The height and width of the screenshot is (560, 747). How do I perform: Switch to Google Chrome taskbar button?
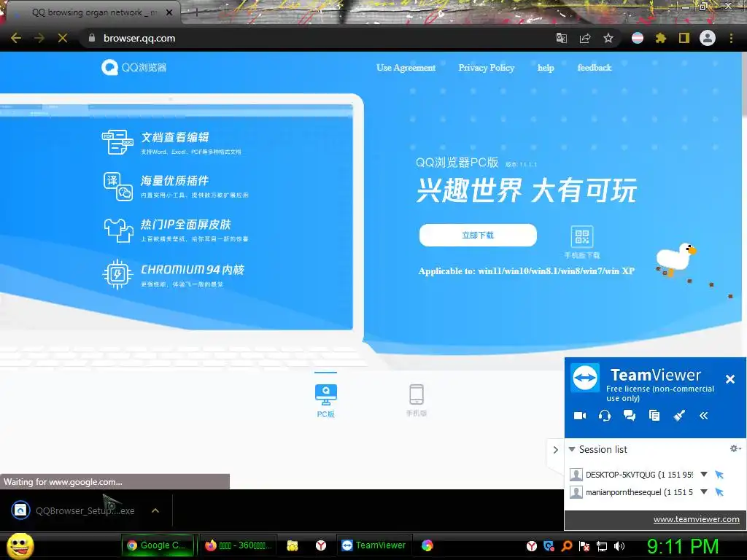point(158,545)
